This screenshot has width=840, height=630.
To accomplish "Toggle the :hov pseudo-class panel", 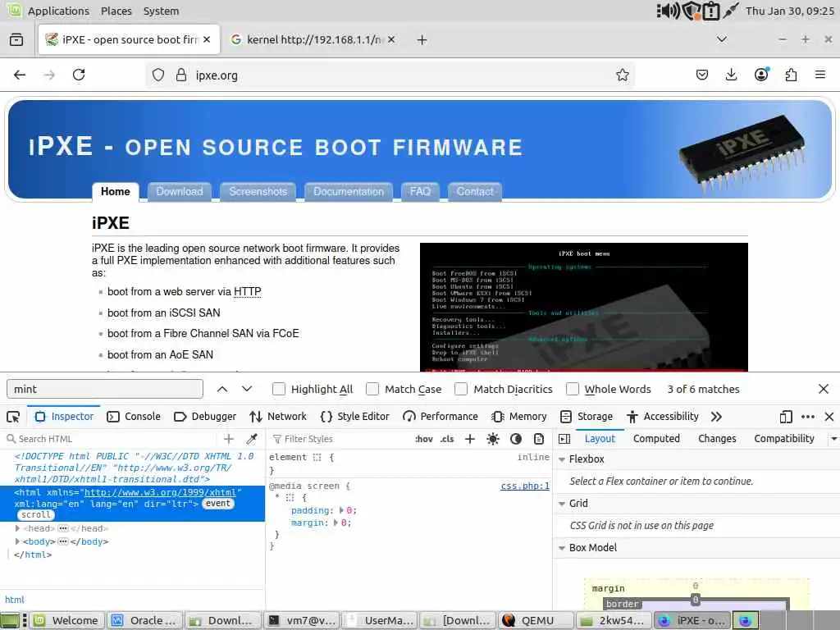I will (x=424, y=439).
